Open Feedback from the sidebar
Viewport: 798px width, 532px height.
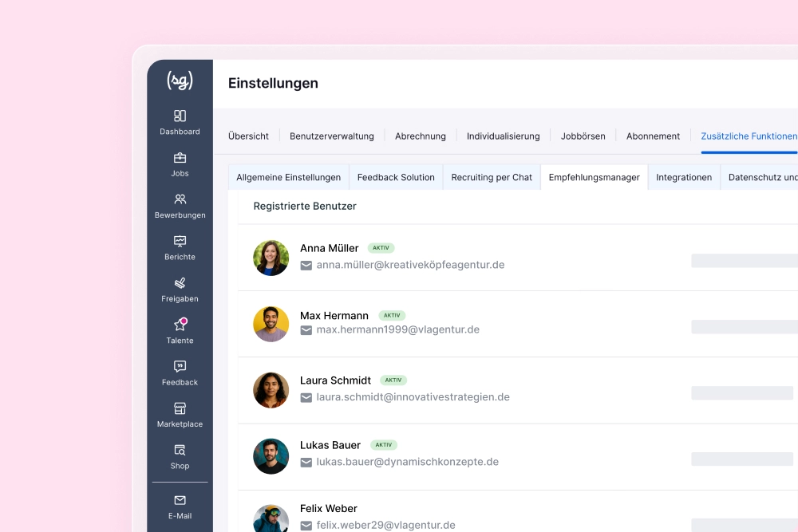[x=180, y=372]
